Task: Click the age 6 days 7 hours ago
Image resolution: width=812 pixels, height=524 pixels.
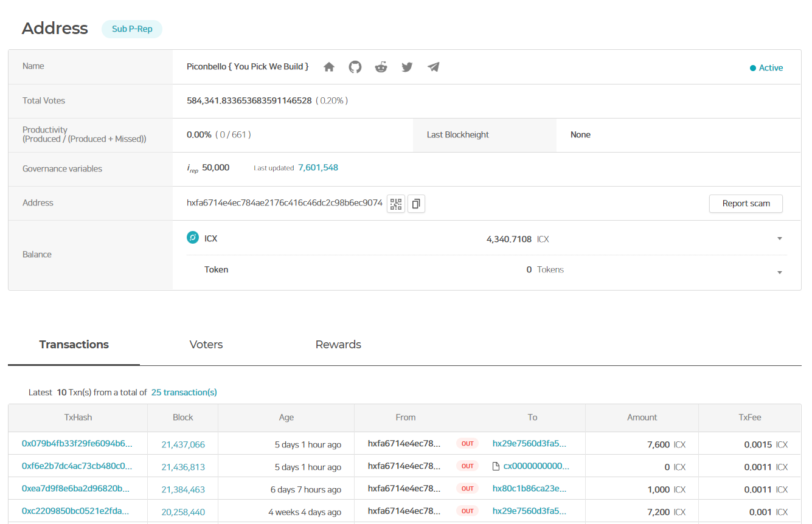Action: [306, 490]
